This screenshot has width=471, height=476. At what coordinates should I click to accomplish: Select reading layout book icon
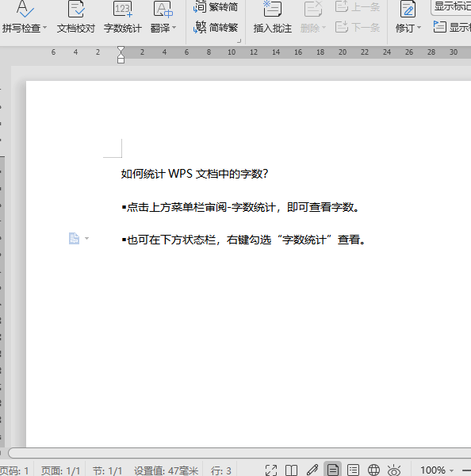pos(291,470)
